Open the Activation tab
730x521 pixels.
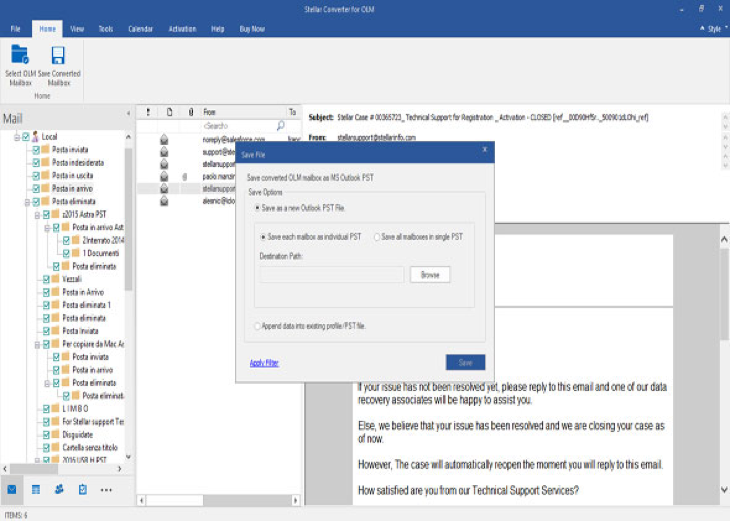[x=182, y=29]
